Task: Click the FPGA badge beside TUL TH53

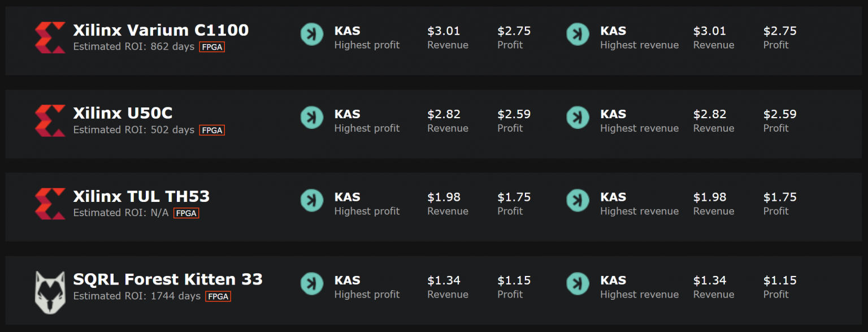Action: 186,213
